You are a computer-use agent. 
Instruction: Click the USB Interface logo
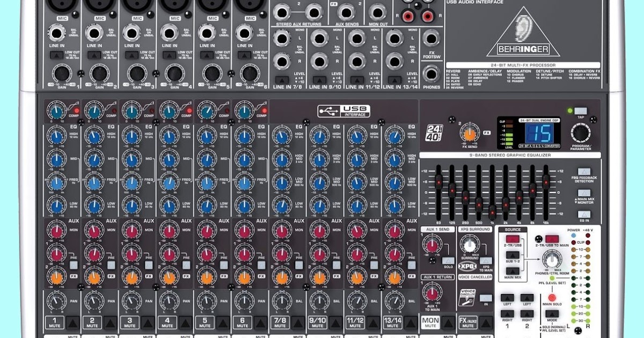click(x=343, y=111)
